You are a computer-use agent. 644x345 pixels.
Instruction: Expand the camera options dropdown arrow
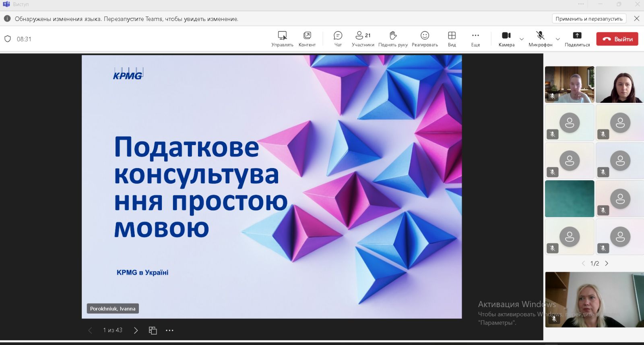click(x=522, y=39)
